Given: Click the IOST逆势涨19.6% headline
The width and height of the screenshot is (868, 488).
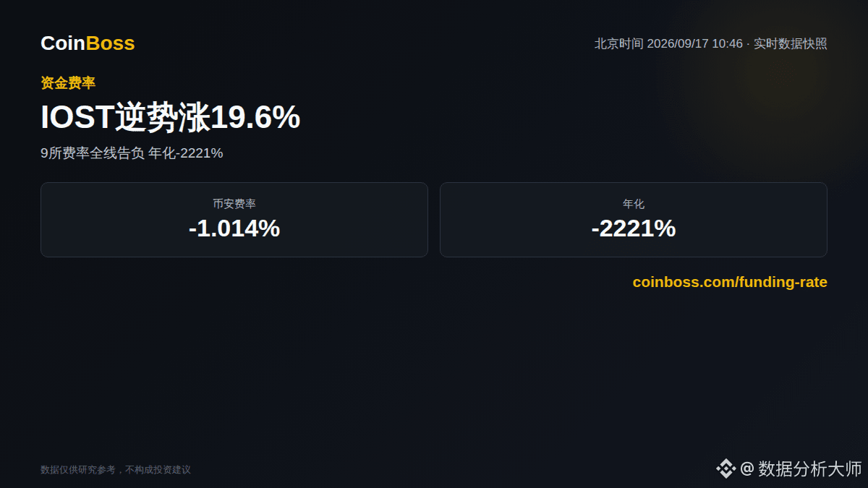Looking at the screenshot, I should [170, 118].
